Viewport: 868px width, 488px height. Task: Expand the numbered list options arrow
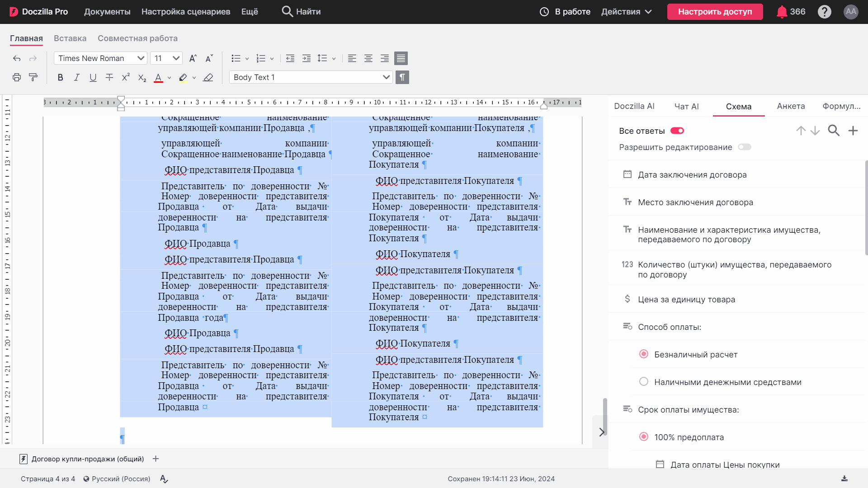272,59
